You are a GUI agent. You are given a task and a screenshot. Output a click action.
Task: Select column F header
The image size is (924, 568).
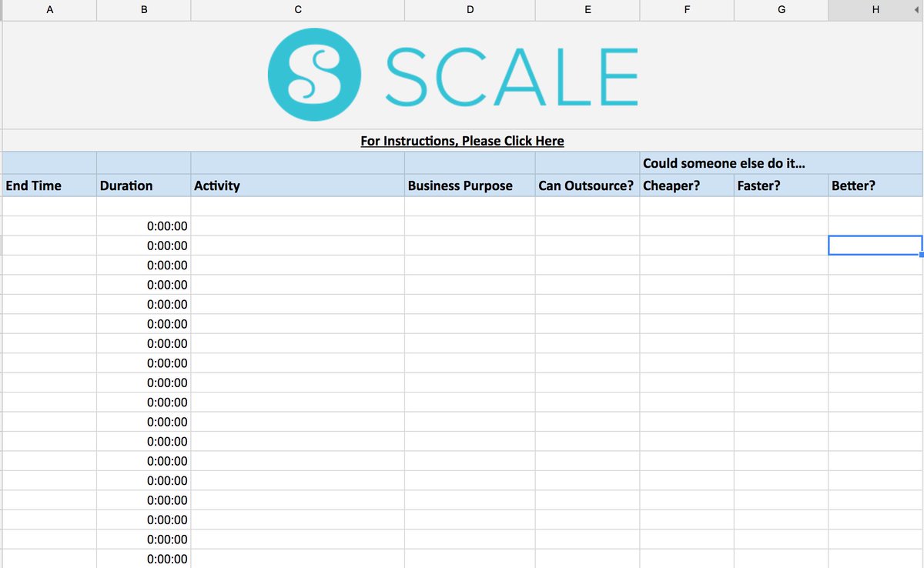pyautogui.click(x=687, y=9)
